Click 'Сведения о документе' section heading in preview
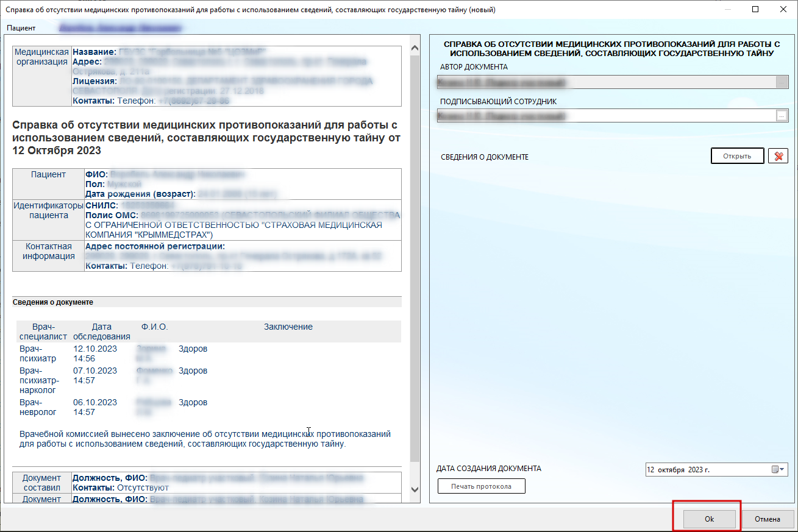798x532 pixels. 53,302
